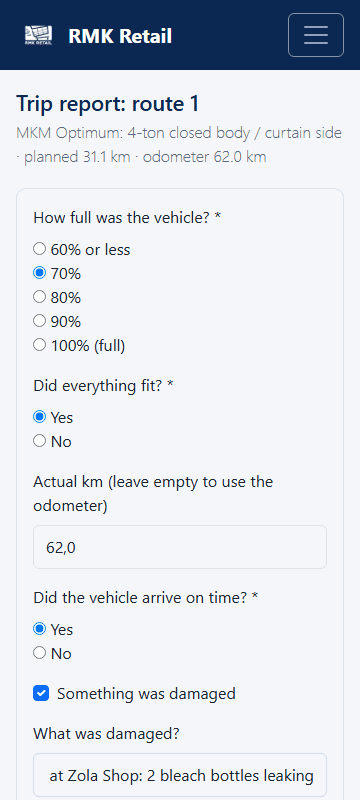Click the Something was damaged label
Screen dimensions: 360x800
(x=146, y=693)
